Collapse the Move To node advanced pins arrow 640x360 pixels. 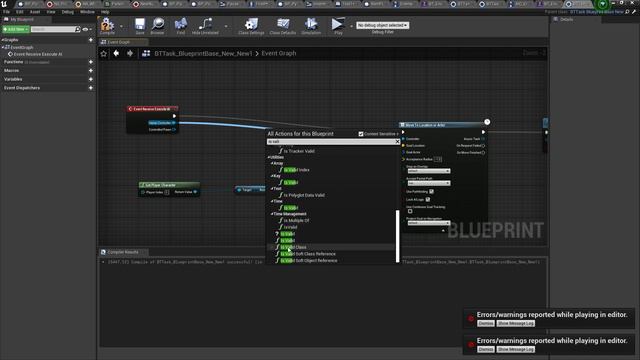tap(443, 231)
